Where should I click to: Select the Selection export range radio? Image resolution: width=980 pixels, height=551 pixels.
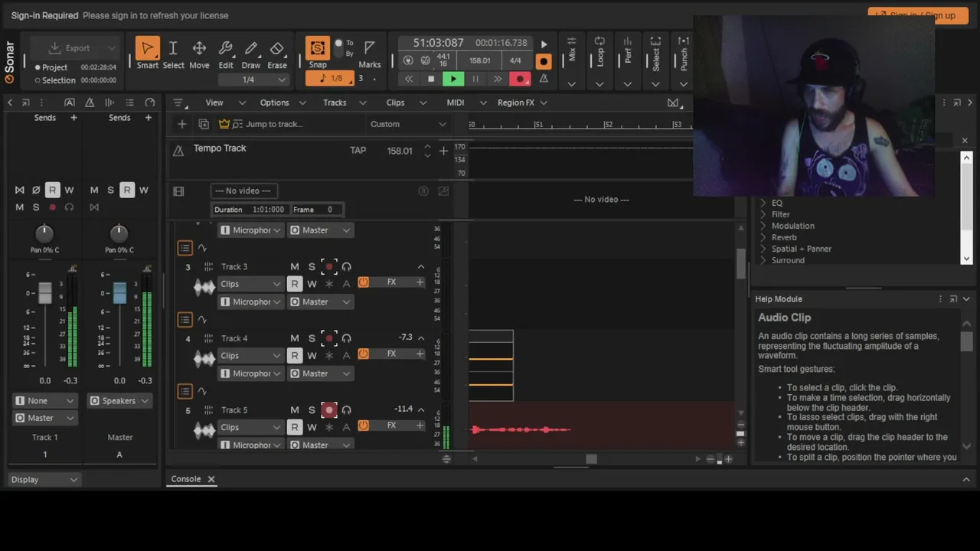tap(38, 80)
